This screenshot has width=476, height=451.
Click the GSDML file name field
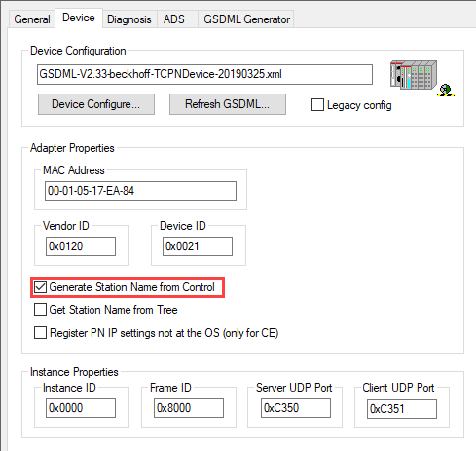click(x=204, y=74)
